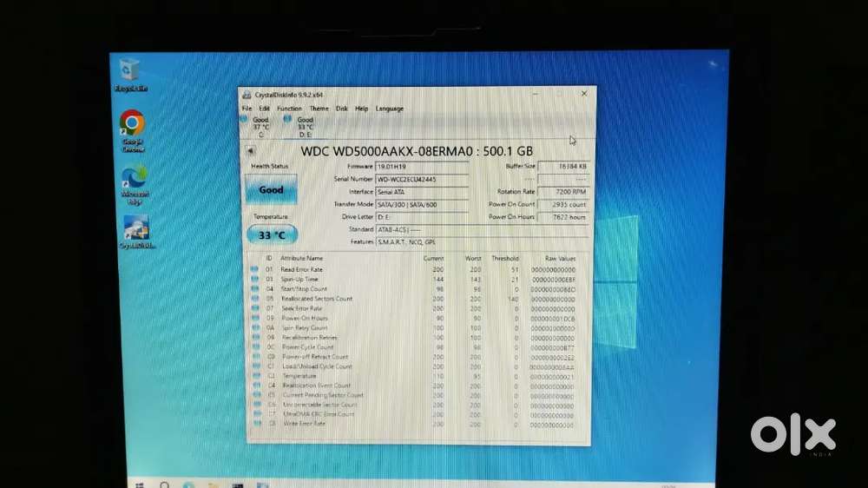Click the Current column header
868x488 pixels.
coord(433,258)
